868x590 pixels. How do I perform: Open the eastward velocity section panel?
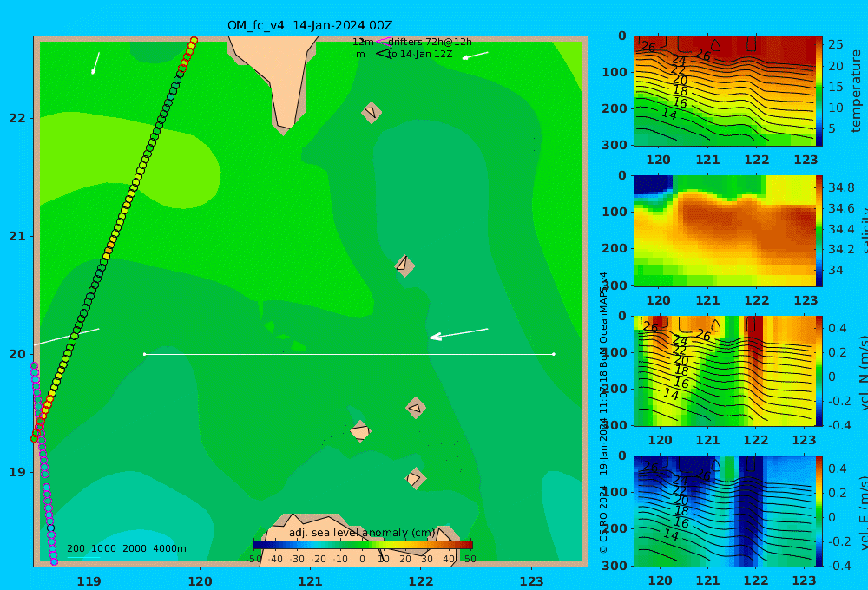tap(724, 511)
